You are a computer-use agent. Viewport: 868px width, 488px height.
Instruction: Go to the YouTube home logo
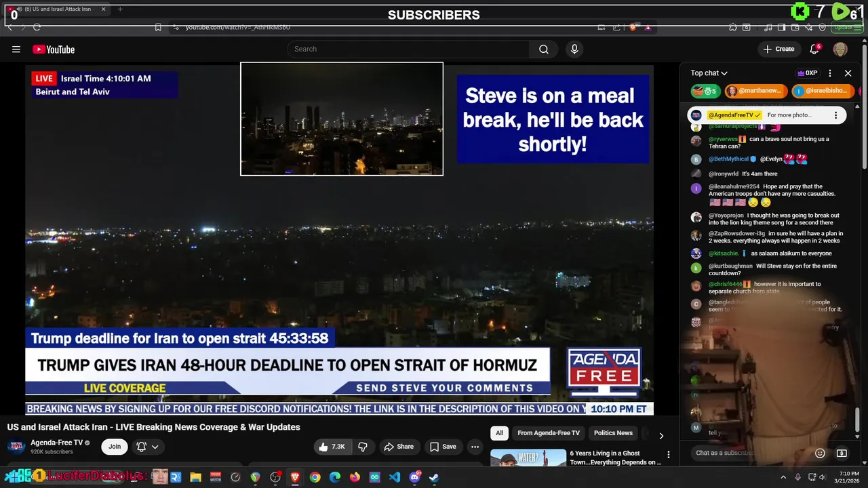point(54,49)
